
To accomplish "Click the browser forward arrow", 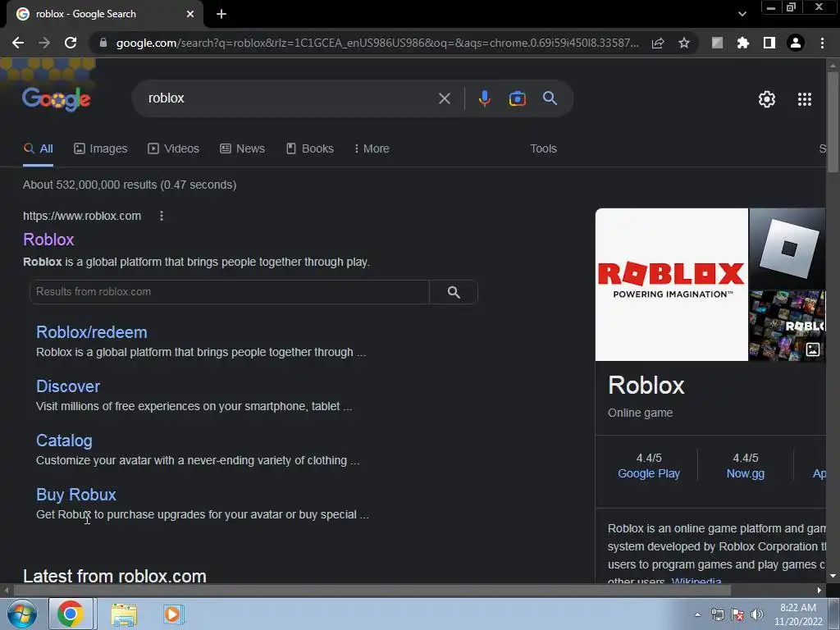I will click(x=44, y=43).
